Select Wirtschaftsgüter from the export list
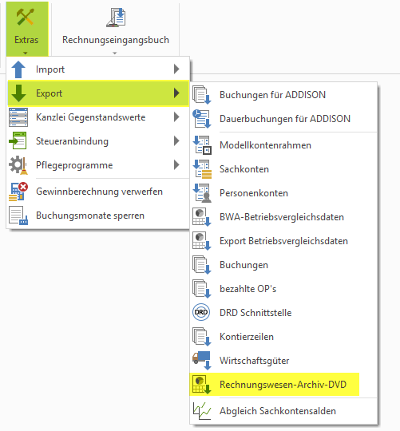Viewport: 400px width, 431px height. point(284,360)
